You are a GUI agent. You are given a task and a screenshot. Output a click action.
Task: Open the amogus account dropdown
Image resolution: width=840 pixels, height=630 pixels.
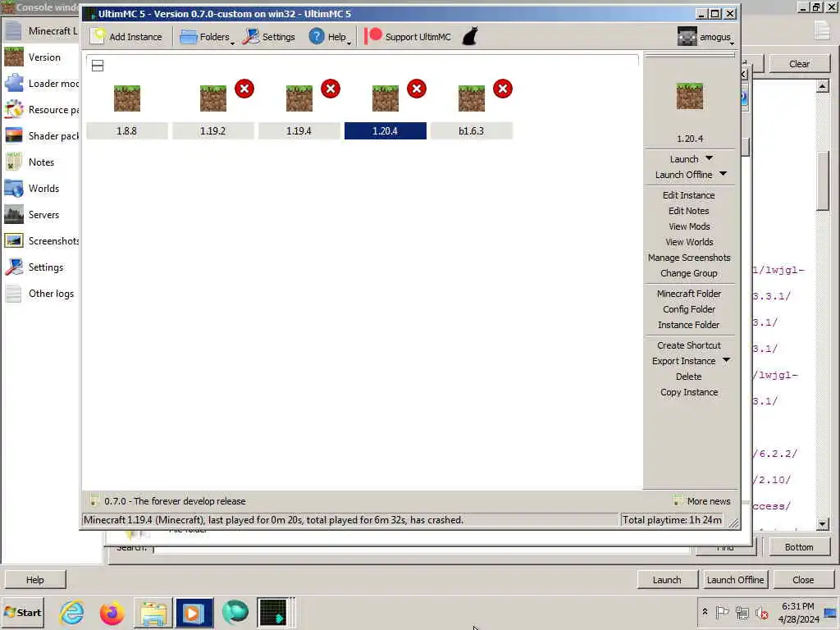(705, 37)
